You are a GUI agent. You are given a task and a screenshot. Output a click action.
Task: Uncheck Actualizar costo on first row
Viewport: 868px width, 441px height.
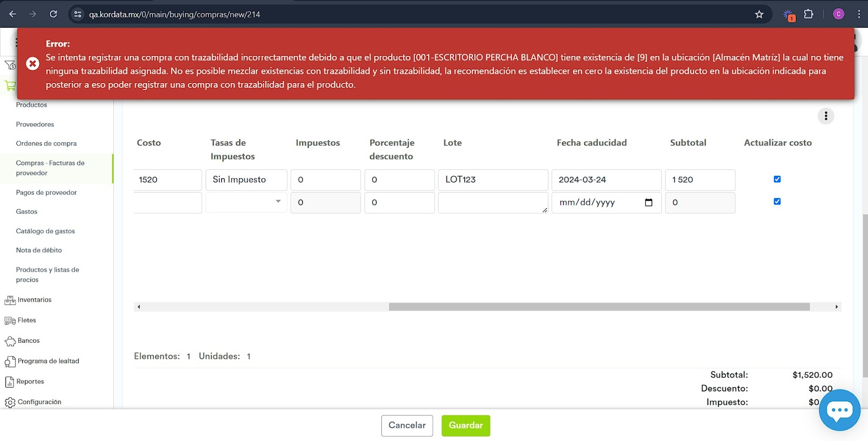pos(777,179)
